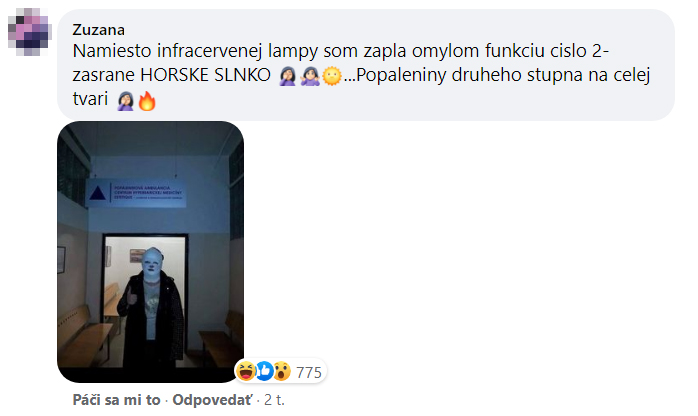The width and height of the screenshot is (698, 416).
Task: Click the '2 t.' timestamp link
Action: point(274,400)
